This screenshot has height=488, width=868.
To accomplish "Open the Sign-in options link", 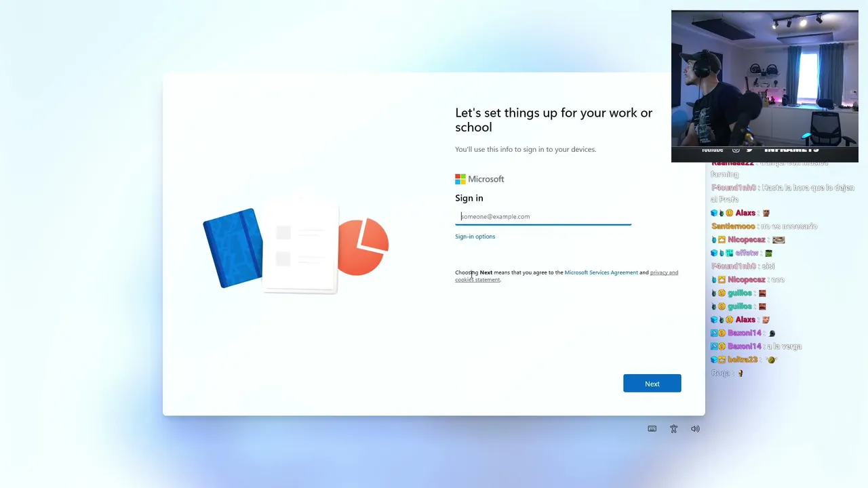I will 475,237.
